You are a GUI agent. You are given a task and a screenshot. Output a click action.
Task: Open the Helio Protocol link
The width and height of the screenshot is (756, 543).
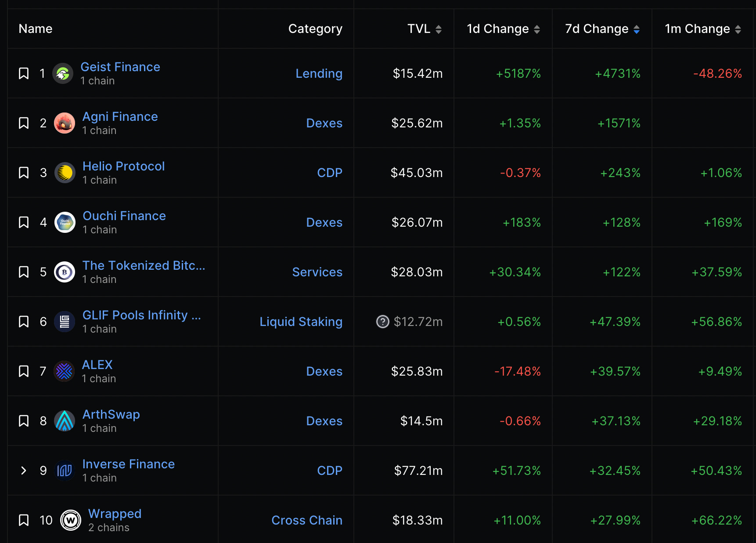pos(124,166)
